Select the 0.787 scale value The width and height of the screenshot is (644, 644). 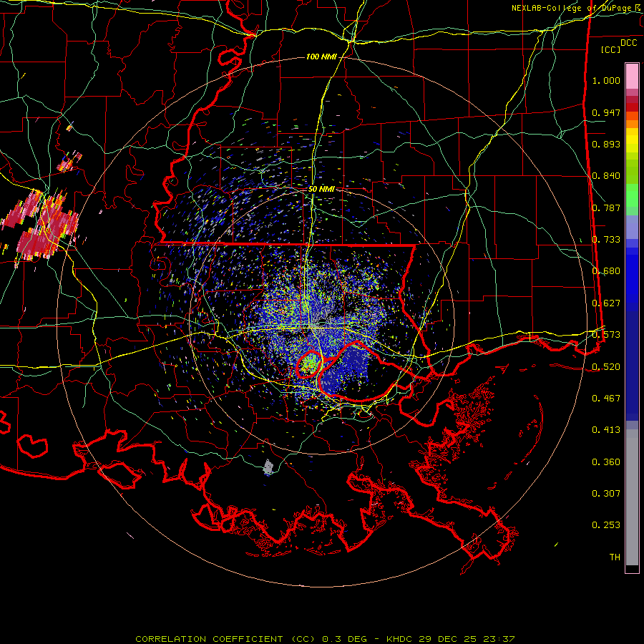pos(606,208)
